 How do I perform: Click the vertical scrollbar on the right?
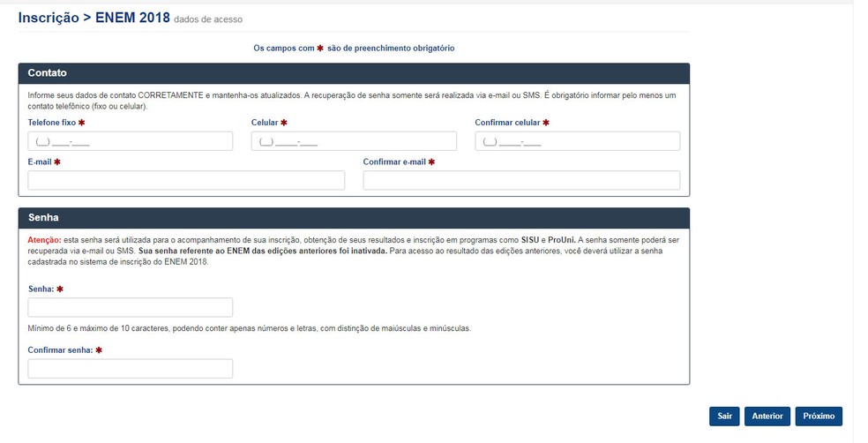pos(860,221)
